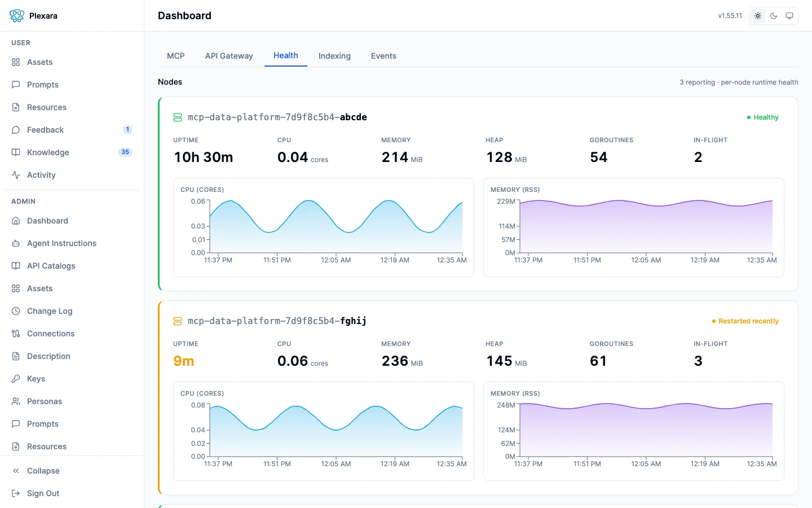
Task: Click the Personas people icon
Action: (x=16, y=401)
